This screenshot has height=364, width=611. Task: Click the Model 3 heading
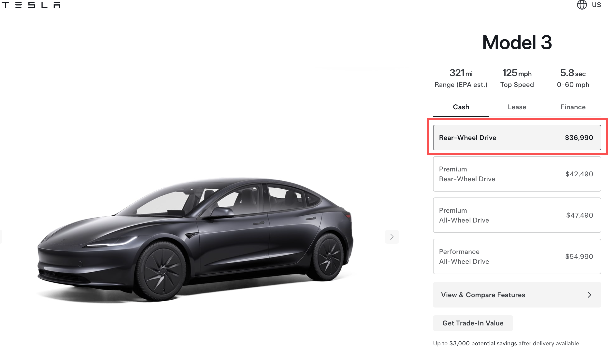click(x=517, y=42)
